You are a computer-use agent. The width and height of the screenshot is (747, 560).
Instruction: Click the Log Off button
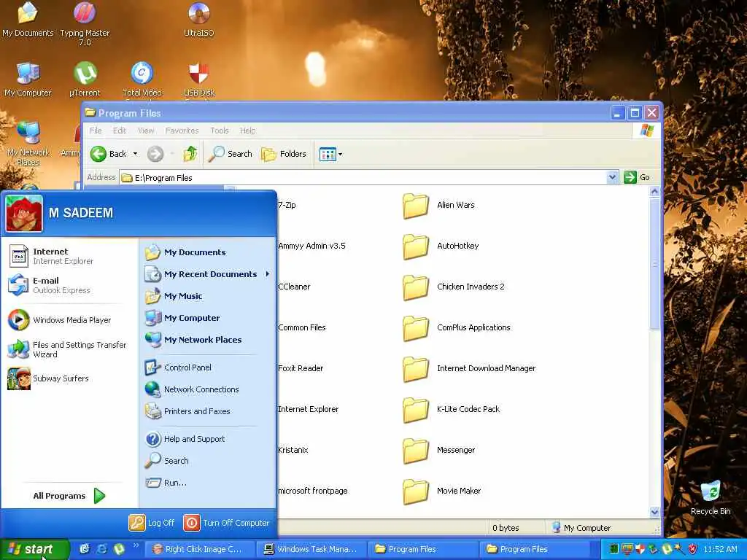pos(152,522)
